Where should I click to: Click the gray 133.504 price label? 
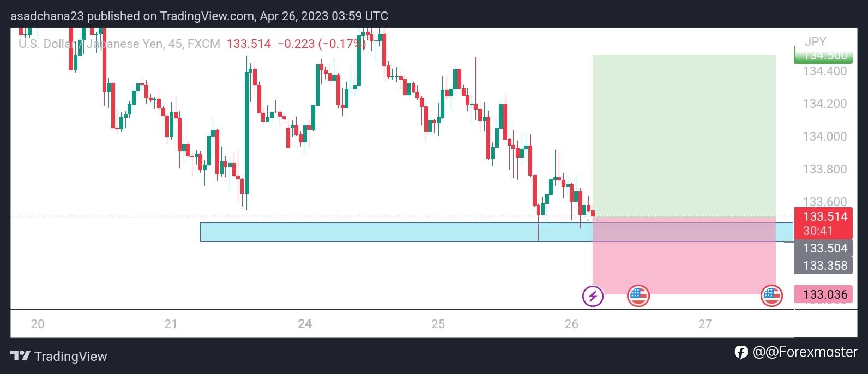(x=823, y=249)
